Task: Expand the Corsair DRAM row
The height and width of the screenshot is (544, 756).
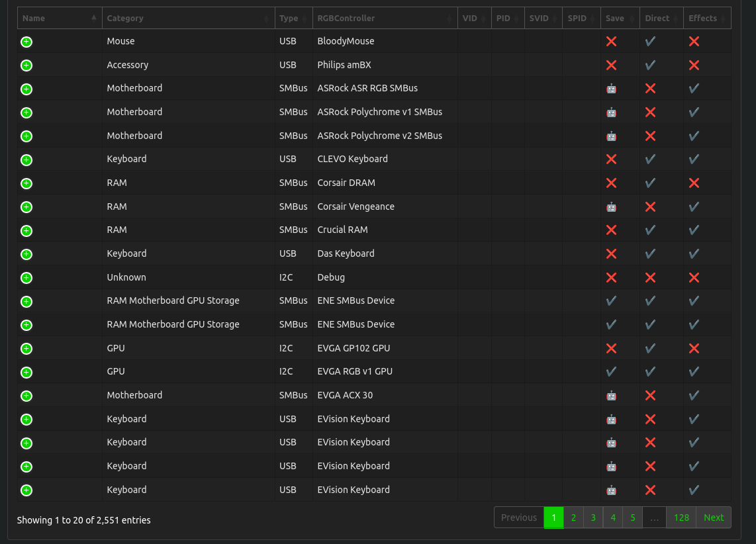Action: [26, 183]
